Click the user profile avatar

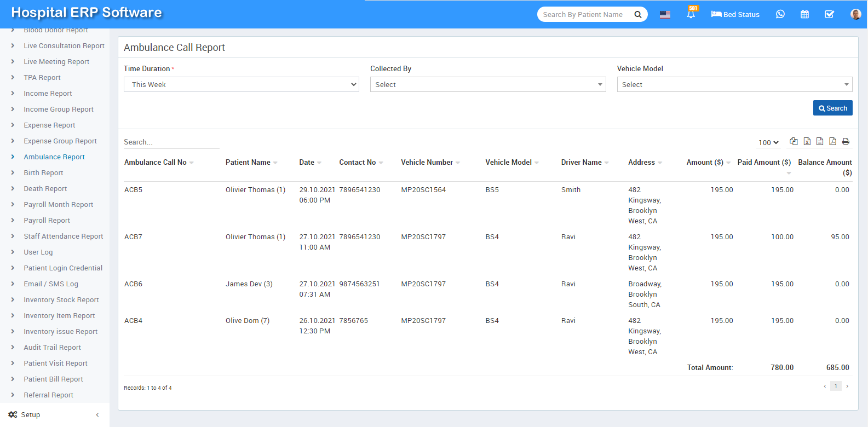pyautogui.click(x=855, y=14)
